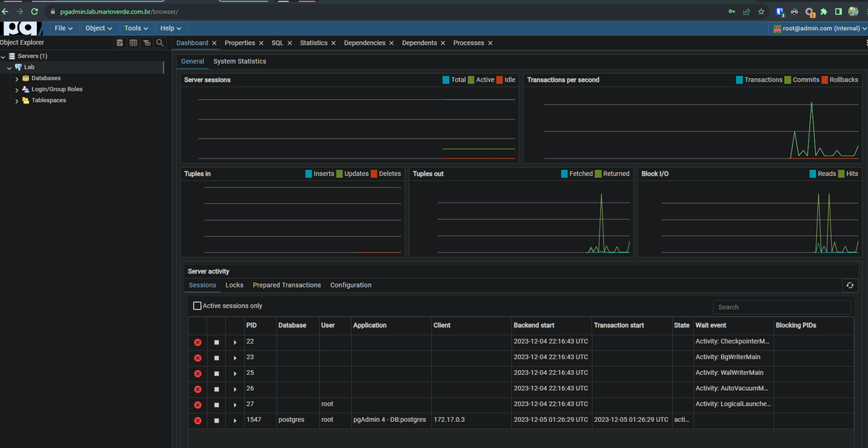
Task: Cancel active query for PID 1547
Action: pyautogui.click(x=216, y=420)
